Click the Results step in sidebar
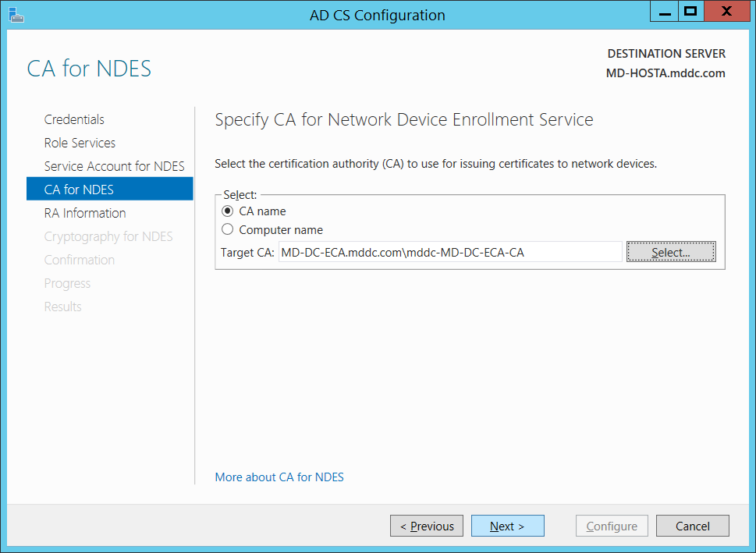The height and width of the screenshot is (553, 756). [x=62, y=307]
